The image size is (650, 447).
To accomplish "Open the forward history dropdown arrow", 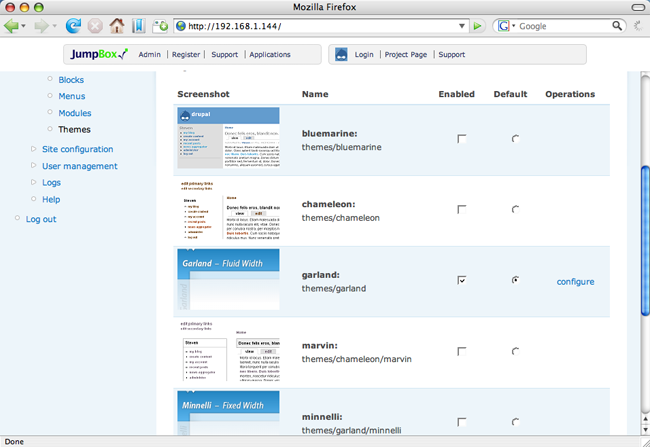I will [x=54, y=26].
